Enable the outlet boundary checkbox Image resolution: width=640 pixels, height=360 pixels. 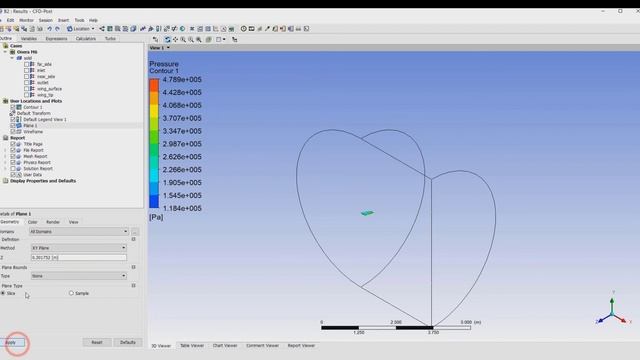coord(27,82)
